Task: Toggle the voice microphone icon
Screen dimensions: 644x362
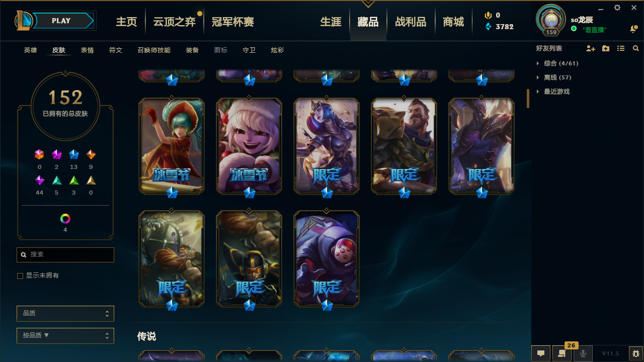Action: point(583,353)
